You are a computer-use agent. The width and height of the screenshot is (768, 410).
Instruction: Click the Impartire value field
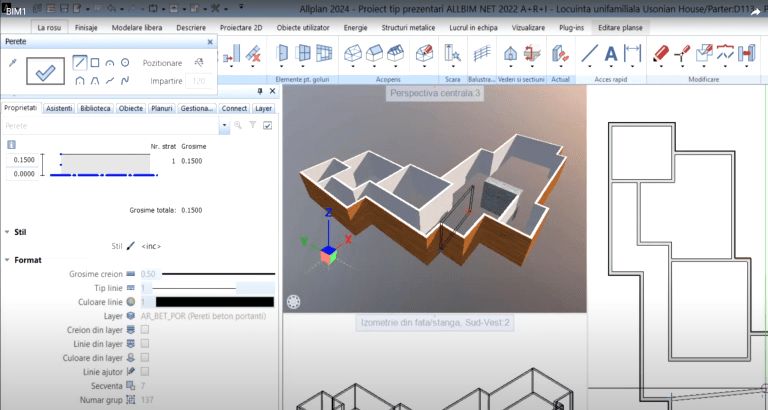[197, 80]
